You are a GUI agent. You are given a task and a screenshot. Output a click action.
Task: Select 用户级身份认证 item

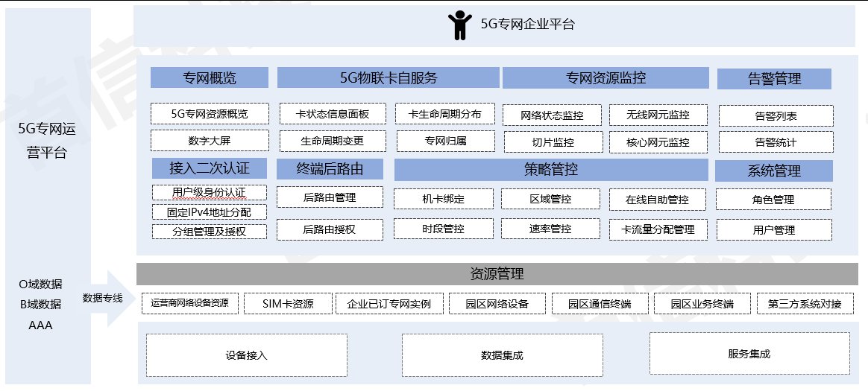(x=209, y=192)
